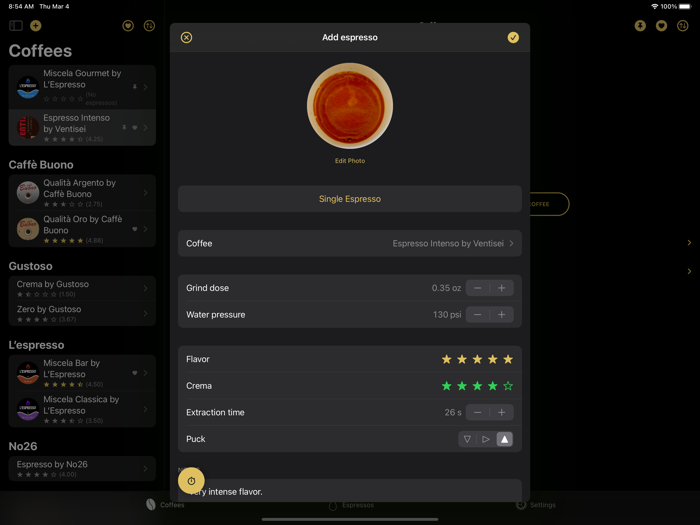
Task: Open Miscela Classica by L'Espresso
Action: pos(82,409)
